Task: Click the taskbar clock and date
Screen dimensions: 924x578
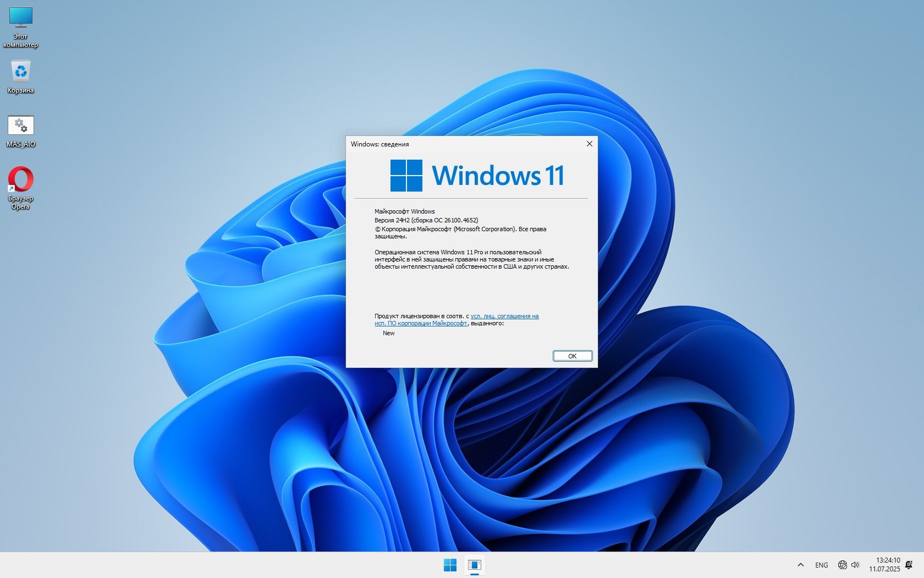Action: [884, 565]
